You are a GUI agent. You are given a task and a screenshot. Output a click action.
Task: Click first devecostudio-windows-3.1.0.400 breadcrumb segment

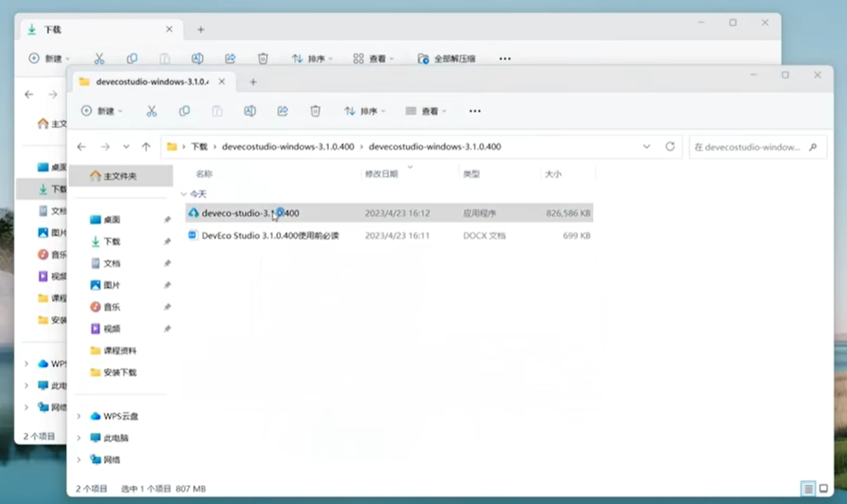pos(288,146)
